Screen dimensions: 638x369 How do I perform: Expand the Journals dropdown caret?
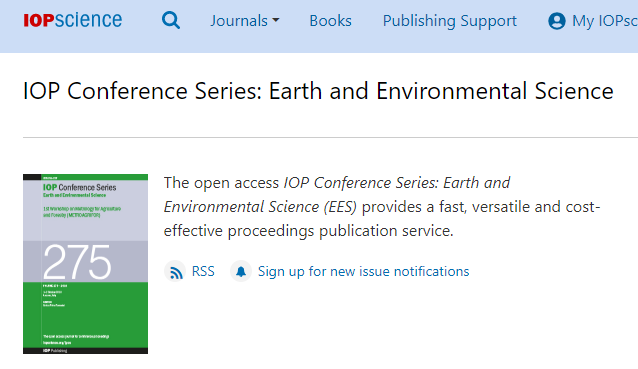pos(276,20)
